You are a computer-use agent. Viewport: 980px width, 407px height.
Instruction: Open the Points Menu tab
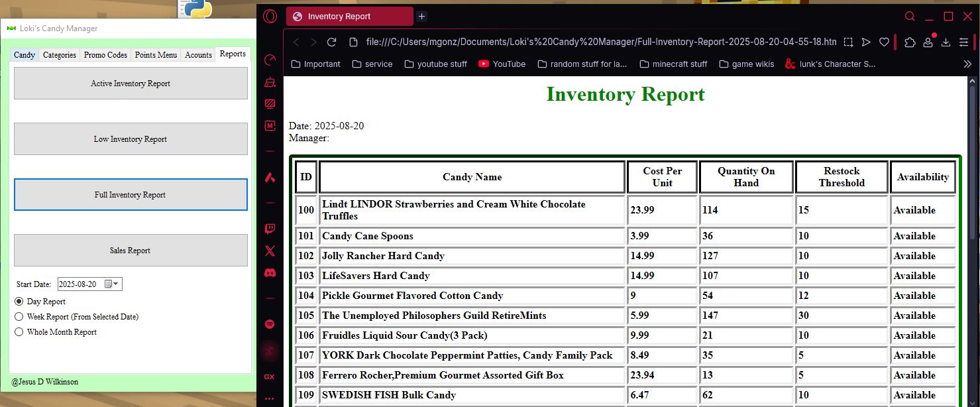coord(156,55)
